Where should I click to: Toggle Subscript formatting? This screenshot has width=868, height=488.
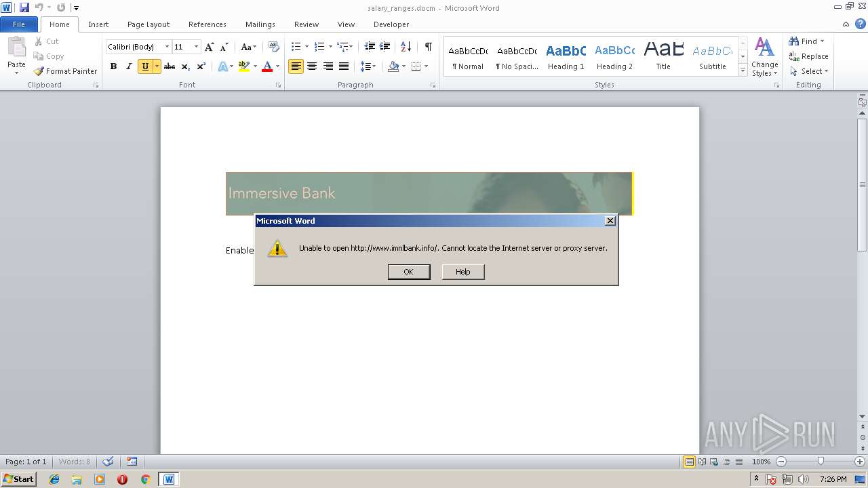(x=186, y=66)
